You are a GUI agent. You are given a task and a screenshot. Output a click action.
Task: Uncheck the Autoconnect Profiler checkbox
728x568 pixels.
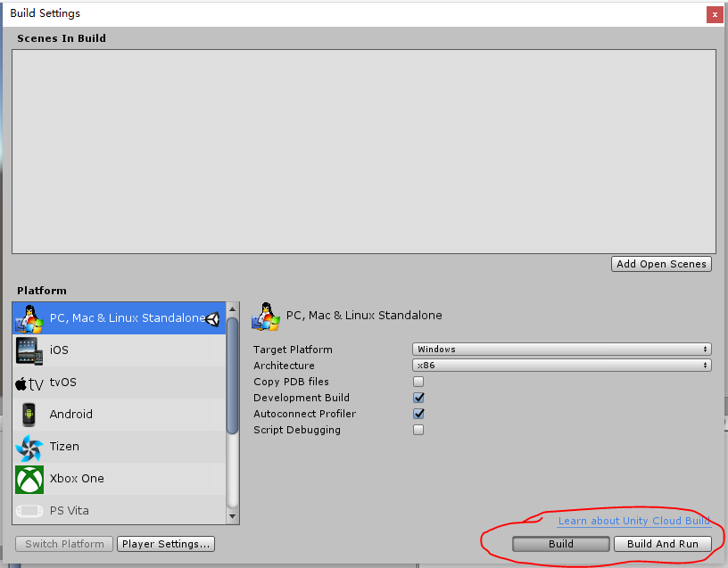(x=418, y=414)
